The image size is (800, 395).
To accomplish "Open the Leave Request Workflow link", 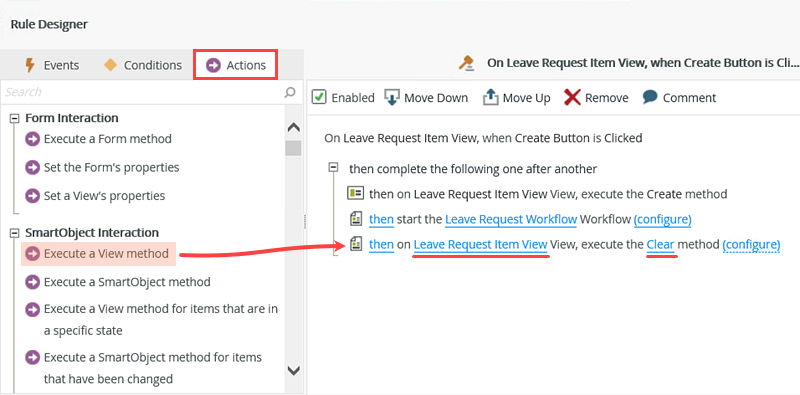I will pyautogui.click(x=511, y=219).
